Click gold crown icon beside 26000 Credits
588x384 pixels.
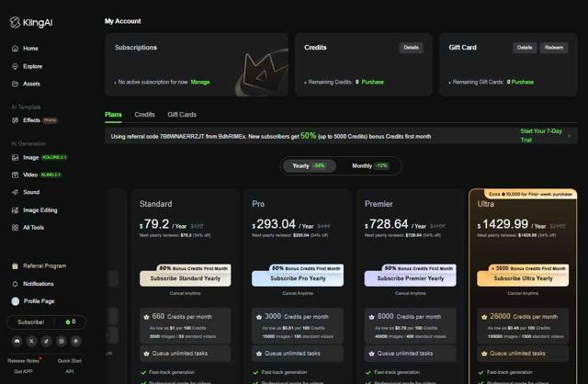[x=484, y=317]
